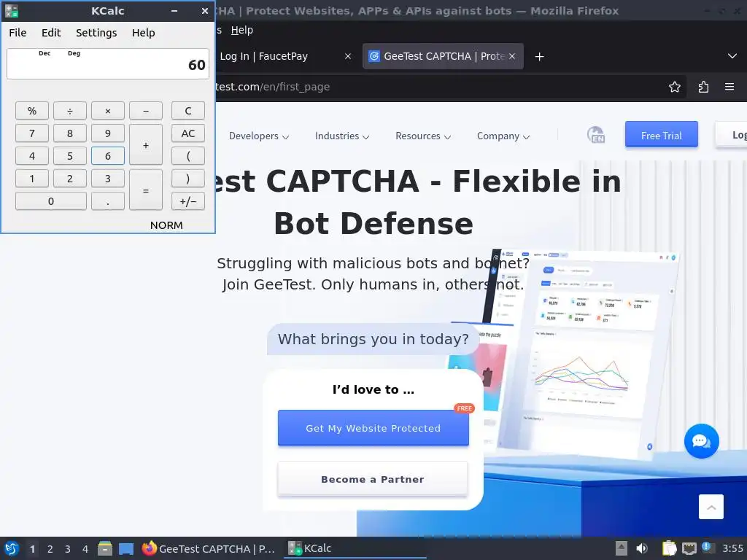This screenshot has width=747, height=560.
Task: Minimize the KCalc window
Action: coord(174,11)
